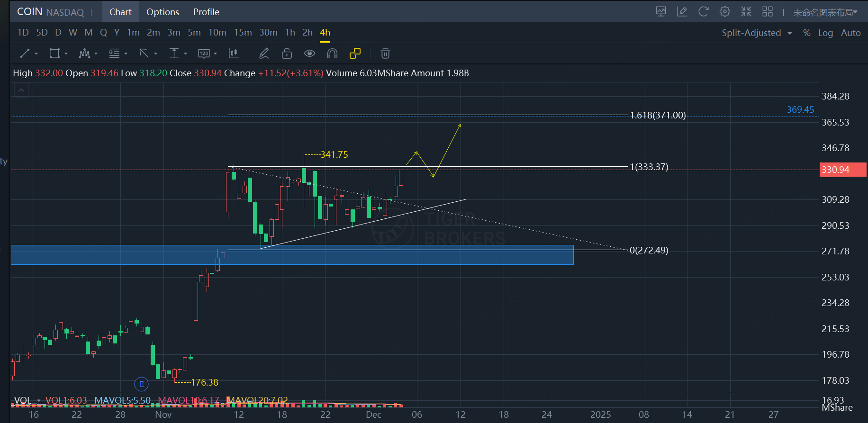Toggle Log scale mode
This screenshot has width=868, height=423.
tap(825, 33)
